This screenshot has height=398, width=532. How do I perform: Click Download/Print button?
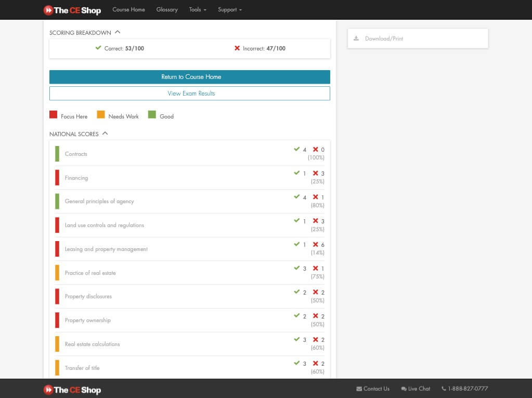click(x=418, y=38)
